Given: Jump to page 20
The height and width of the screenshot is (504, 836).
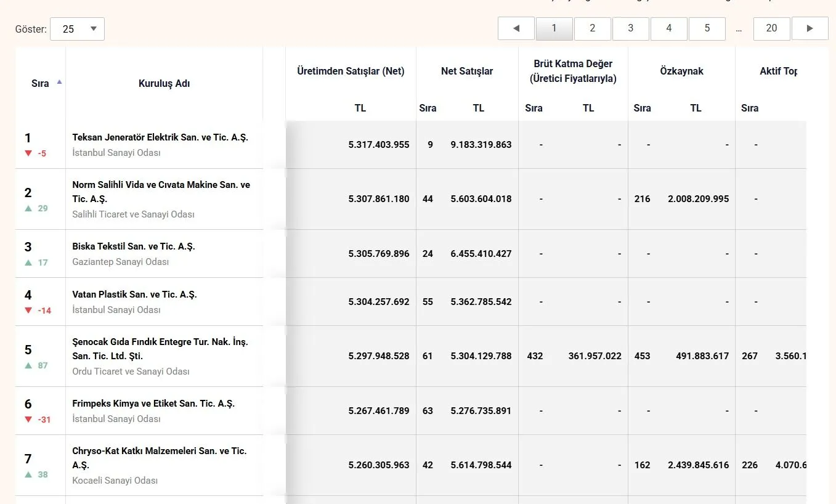Looking at the screenshot, I should 771,28.
